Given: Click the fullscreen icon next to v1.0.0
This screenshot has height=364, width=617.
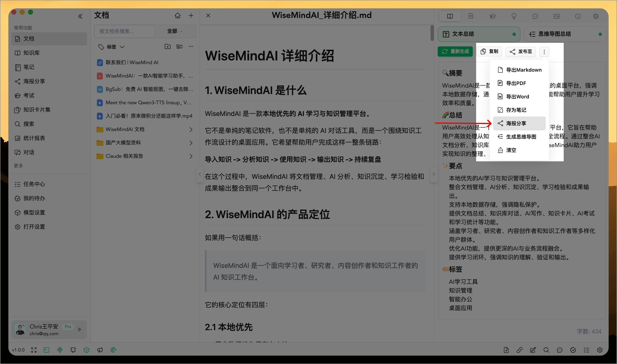Looking at the screenshot, I should pos(34,350).
